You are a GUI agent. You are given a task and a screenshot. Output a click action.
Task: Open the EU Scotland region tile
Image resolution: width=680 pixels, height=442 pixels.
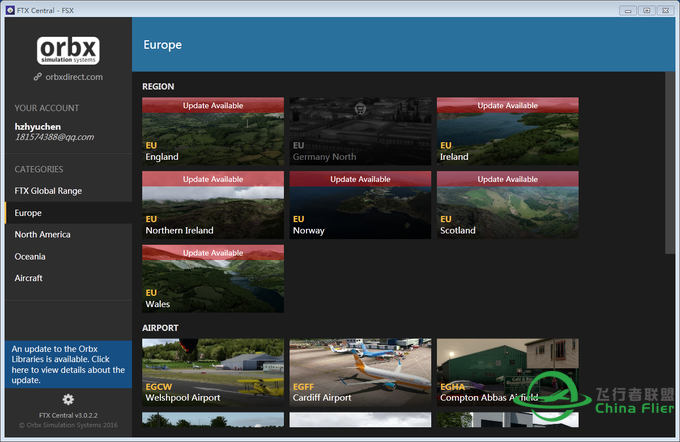pos(507,205)
